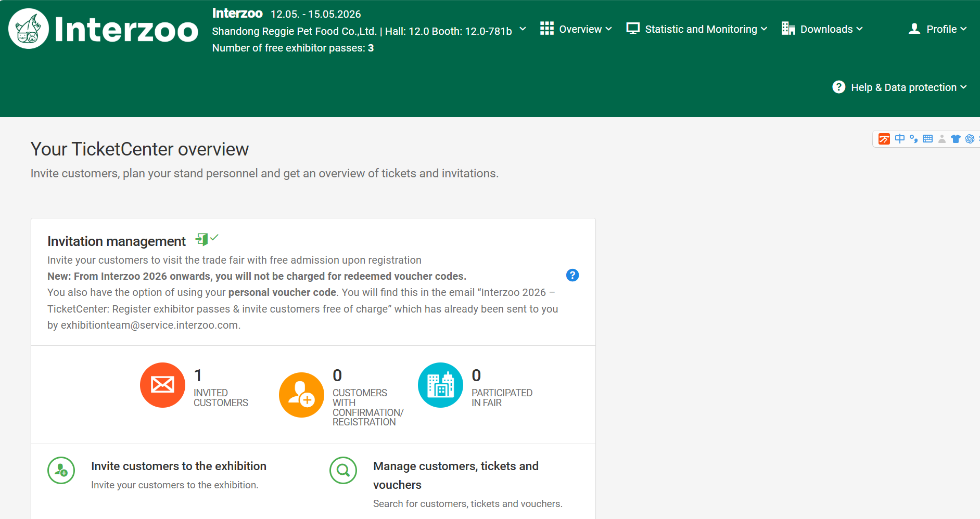Viewport: 980px width, 519px height.
Task: Click the green invite customer person icon
Action: (x=61, y=470)
